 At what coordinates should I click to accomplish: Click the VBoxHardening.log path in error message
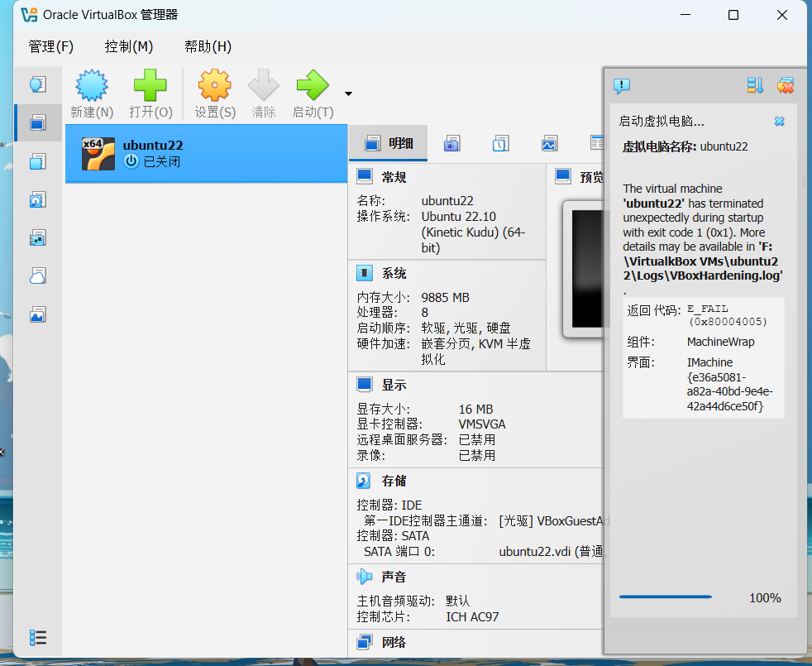pyautogui.click(x=703, y=261)
